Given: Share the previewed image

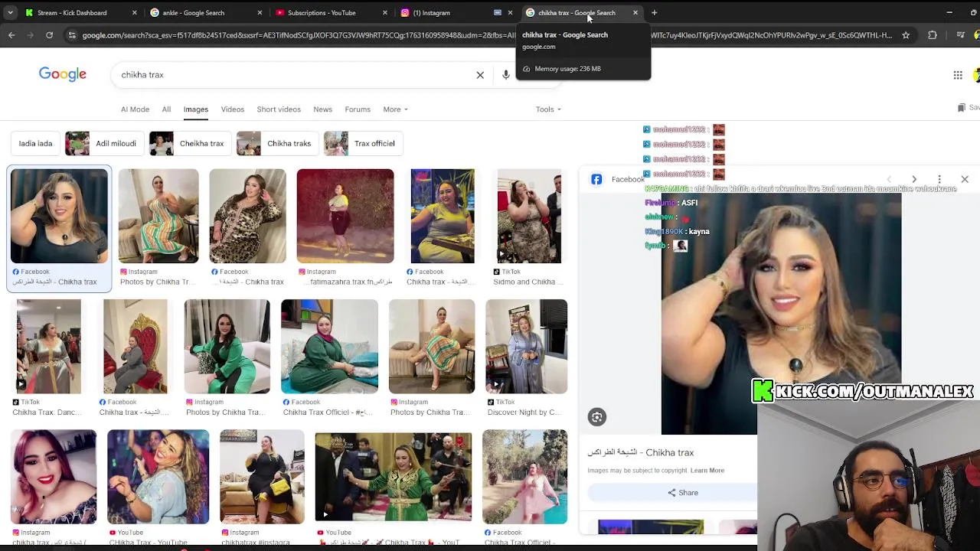Looking at the screenshot, I should 683,493.
